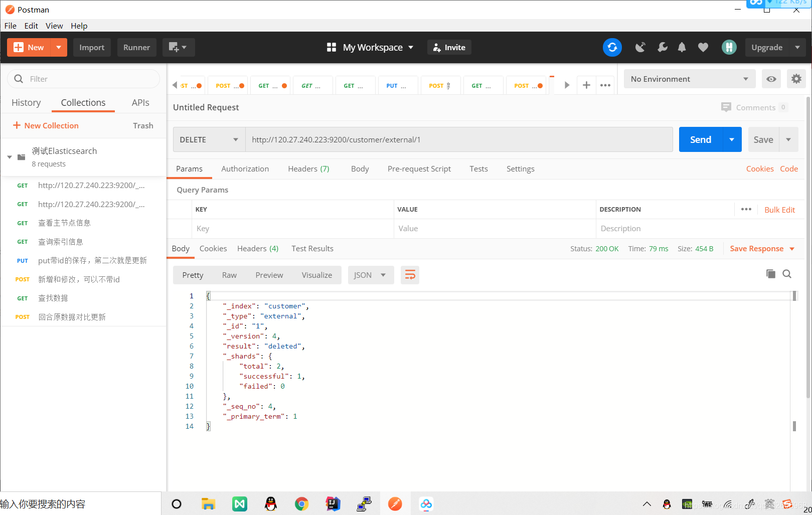This screenshot has height=515, width=812.
Task: Open the Pre-request Script tab
Action: point(419,168)
